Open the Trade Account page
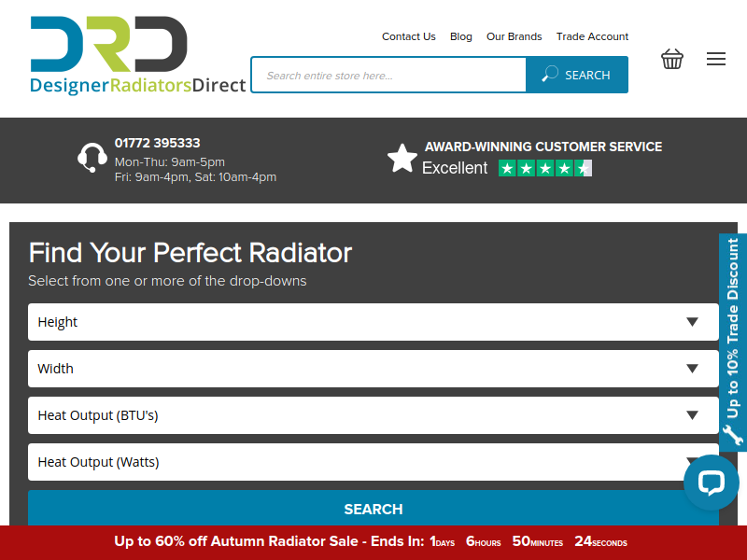The image size is (747, 560). 592,36
